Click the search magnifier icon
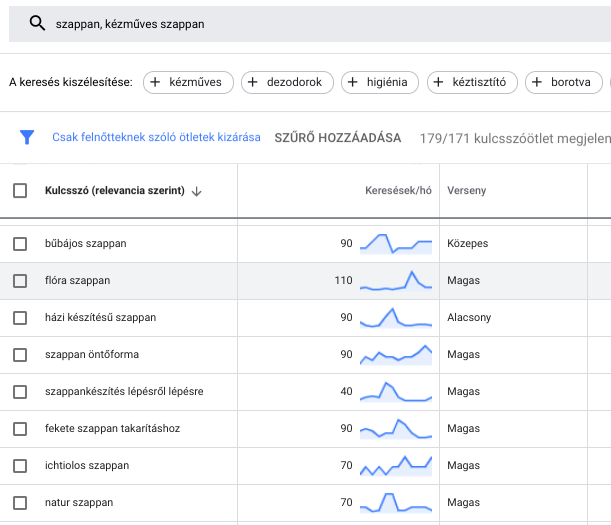 coord(37,23)
